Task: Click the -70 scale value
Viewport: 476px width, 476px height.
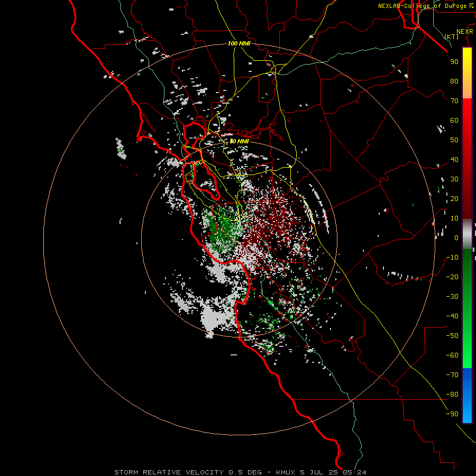Action: tap(452, 375)
